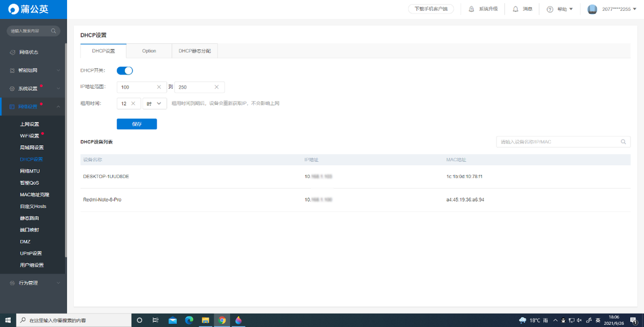Collapse the 网络设置 sidebar chevron
644x327 pixels.
pyautogui.click(x=58, y=107)
